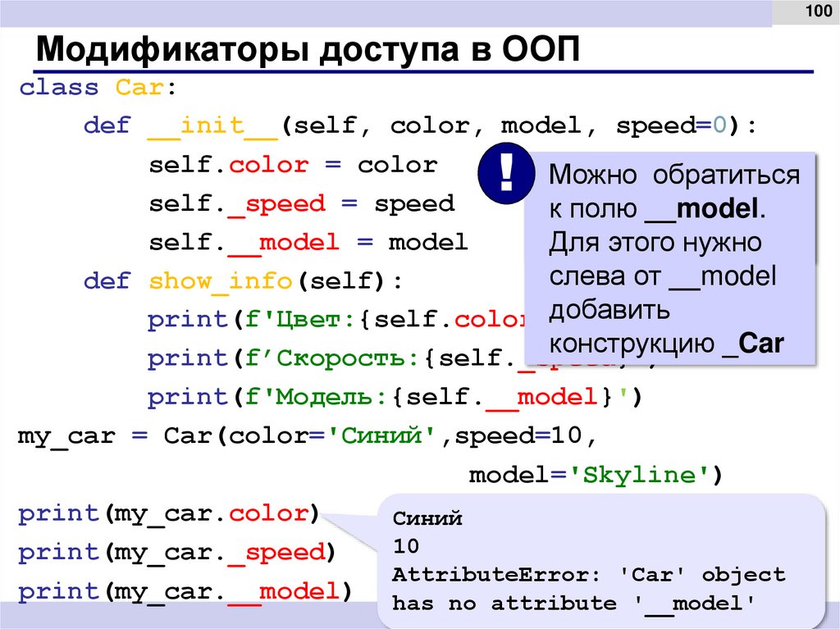Click the word 'конструкцию' in the note
The height and width of the screenshot is (629, 840).
point(632,345)
